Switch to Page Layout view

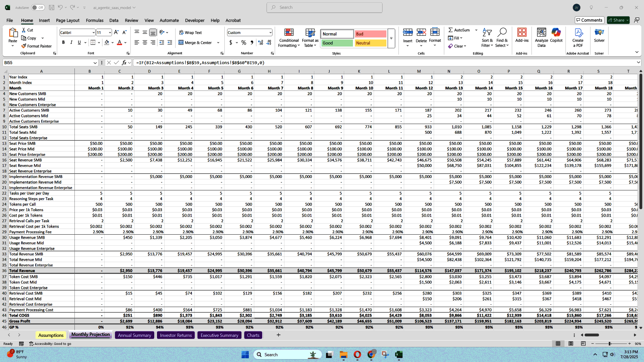571,344
